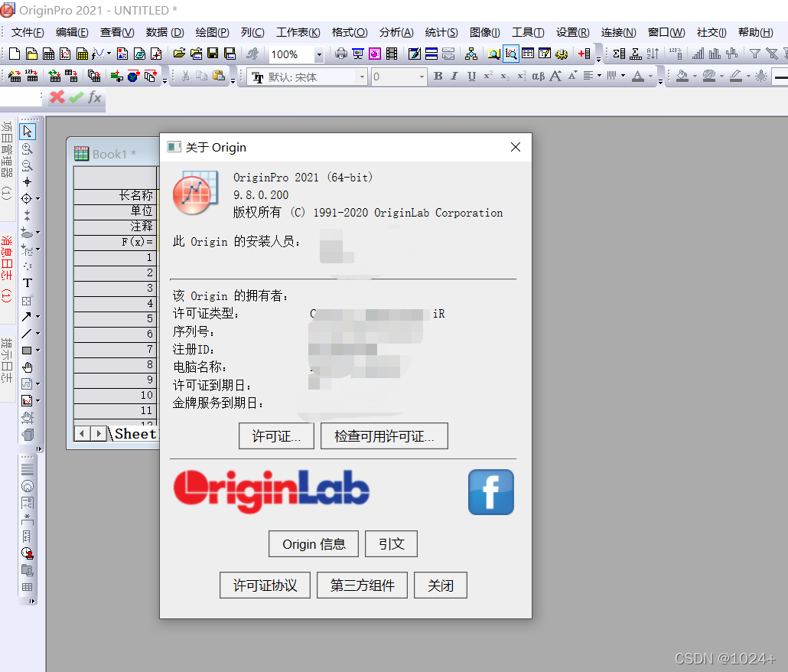Select the Pan hand tool in the toolbox
This screenshot has height=672, width=788.
pos(27,367)
